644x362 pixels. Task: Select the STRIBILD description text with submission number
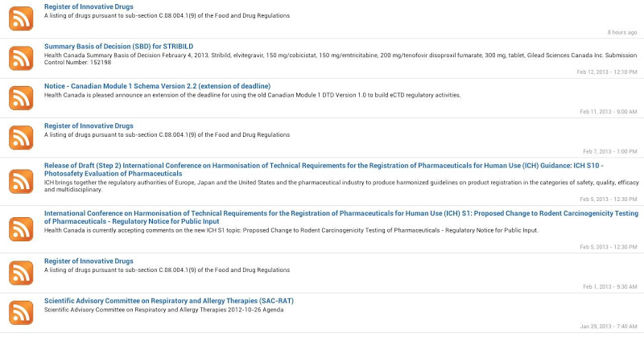click(x=341, y=59)
